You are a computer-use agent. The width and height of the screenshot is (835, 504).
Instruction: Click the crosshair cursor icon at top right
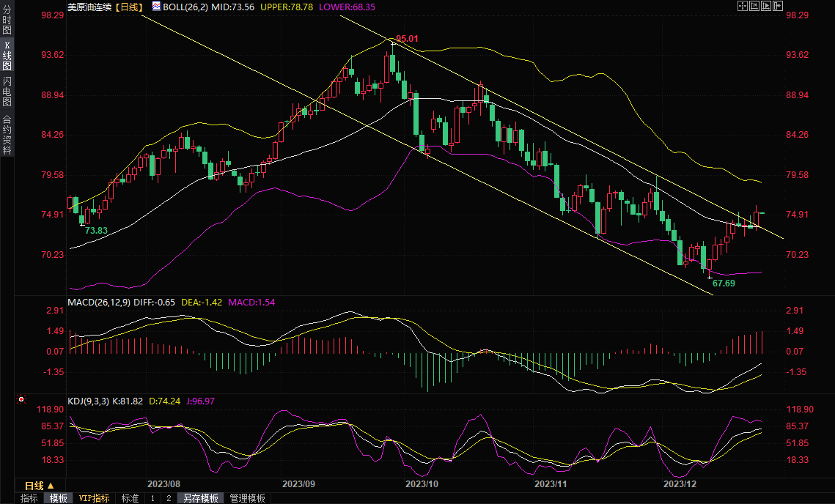point(743,6)
